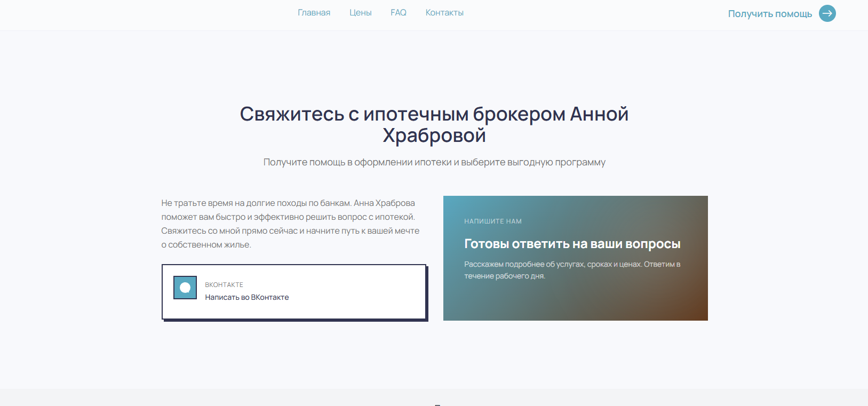868x406 pixels.
Task: Open the Главная navigation item
Action: click(x=314, y=13)
